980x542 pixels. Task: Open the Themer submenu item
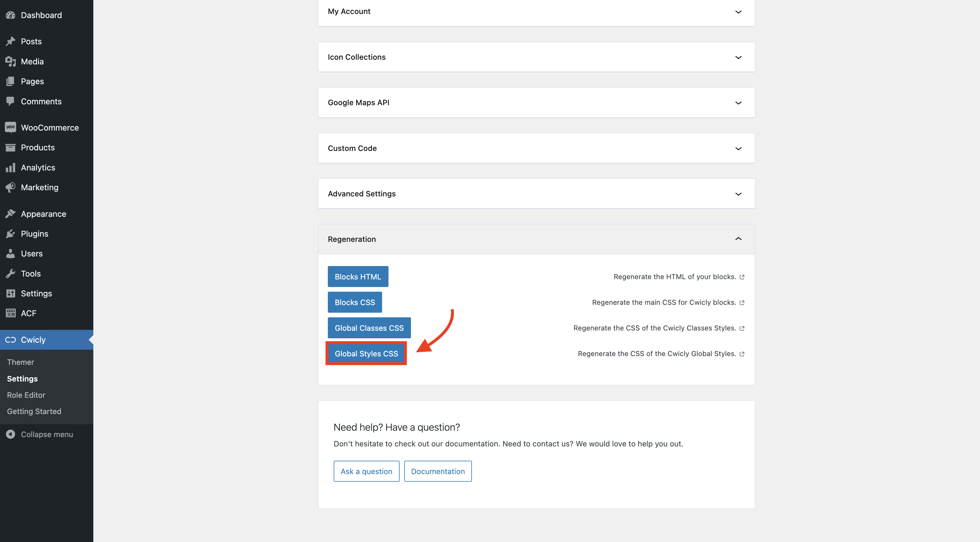tap(20, 362)
